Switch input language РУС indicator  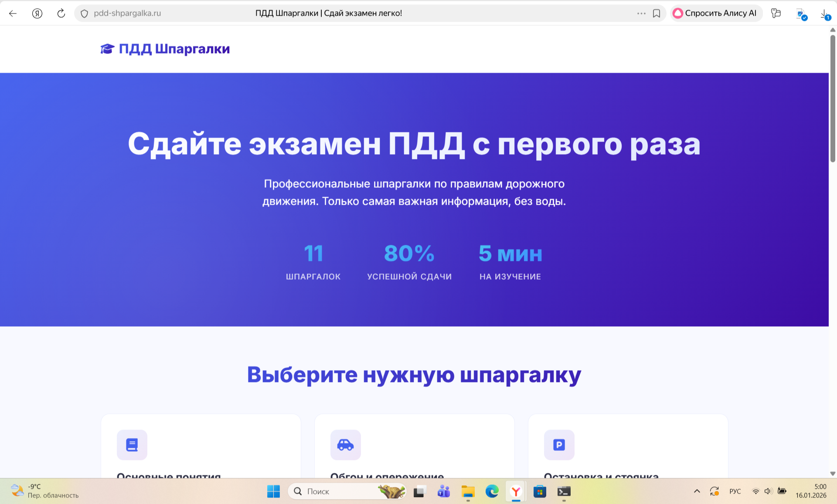[x=735, y=491]
